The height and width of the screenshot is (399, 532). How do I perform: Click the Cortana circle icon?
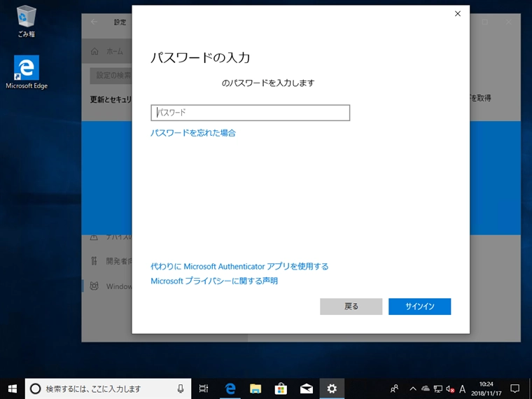click(35, 388)
